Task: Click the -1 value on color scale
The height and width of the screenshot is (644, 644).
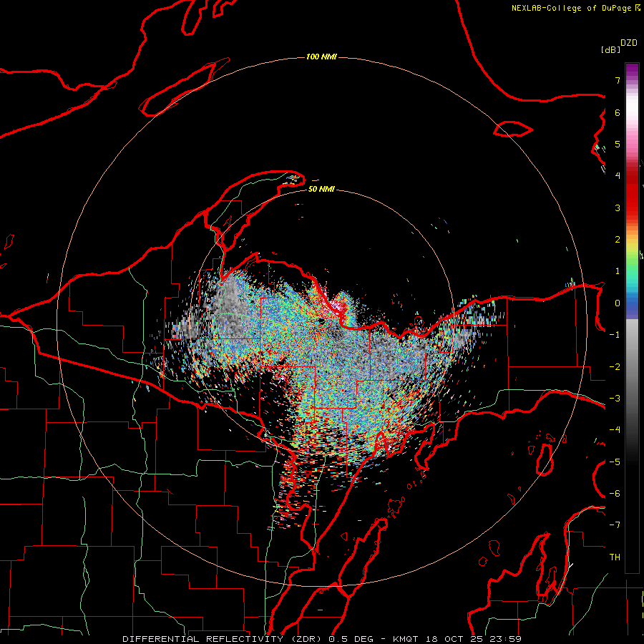Action: 615,335
